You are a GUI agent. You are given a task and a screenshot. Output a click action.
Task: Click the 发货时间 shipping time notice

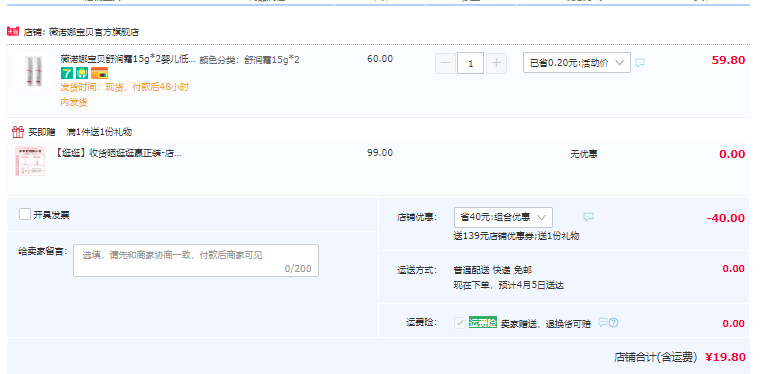coord(124,95)
